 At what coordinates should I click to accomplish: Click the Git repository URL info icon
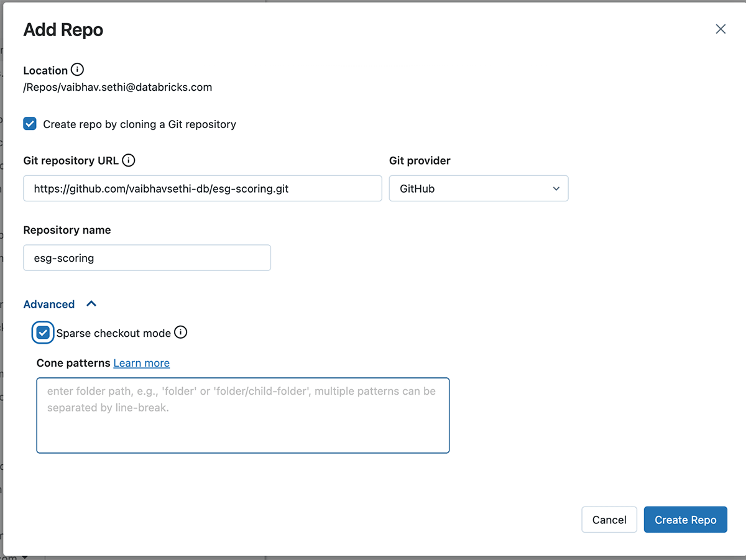(129, 160)
